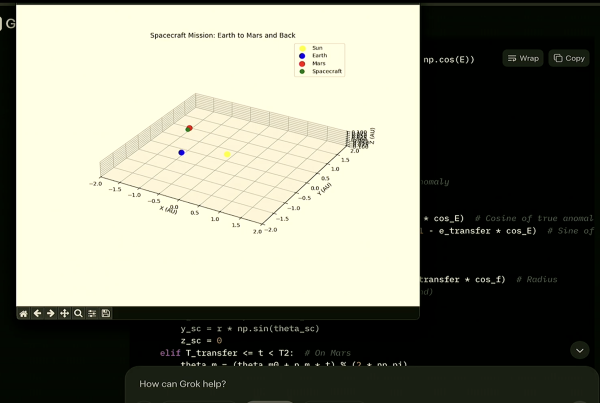This screenshot has height=403, width=600.
Task: Toggle Wrap for the code block
Action: 523,58
